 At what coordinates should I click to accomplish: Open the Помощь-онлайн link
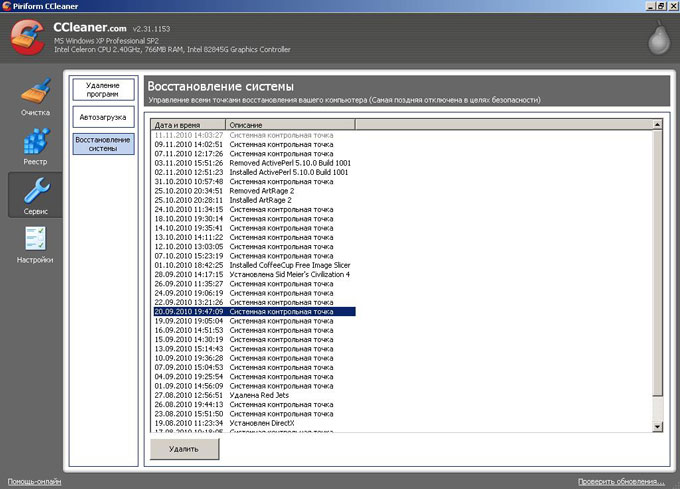[x=34, y=482]
